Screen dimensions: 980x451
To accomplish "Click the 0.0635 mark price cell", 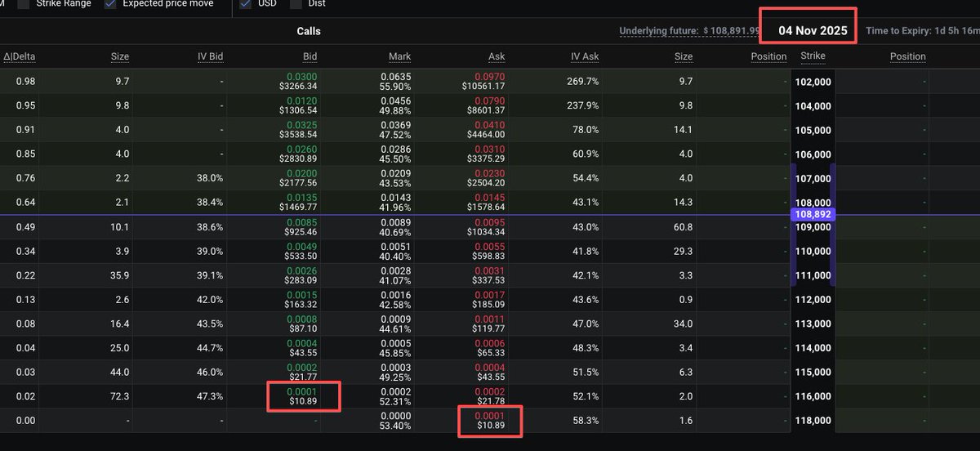I will pyautogui.click(x=396, y=81).
